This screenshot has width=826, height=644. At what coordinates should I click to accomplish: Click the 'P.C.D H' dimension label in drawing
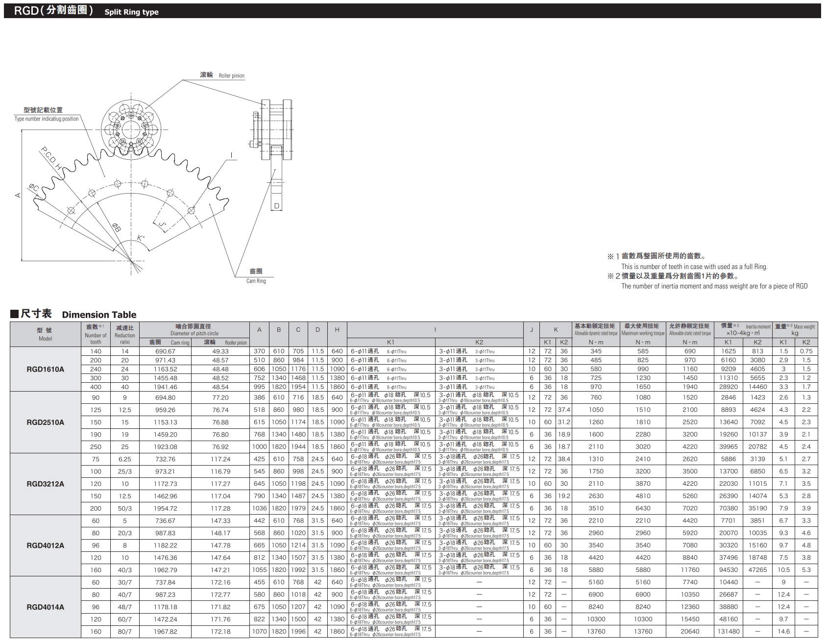coord(51,158)
